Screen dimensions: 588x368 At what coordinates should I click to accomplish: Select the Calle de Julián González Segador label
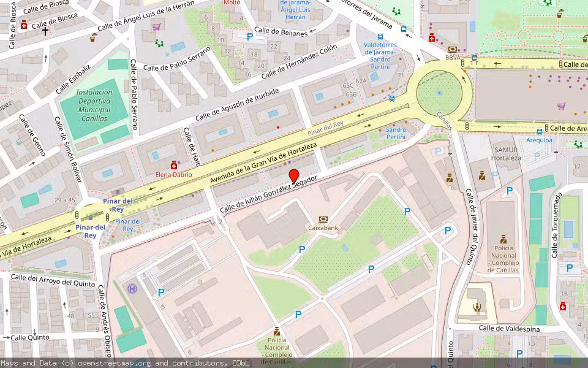click(268, 194)
